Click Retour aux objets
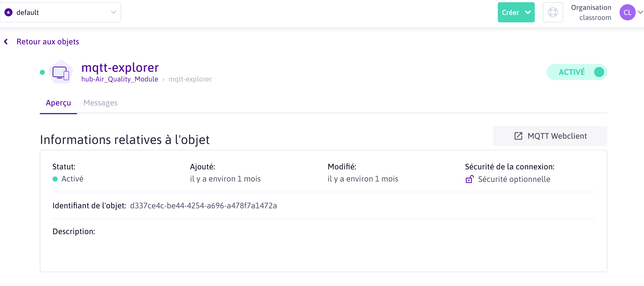This screenshot has height=286, width=644. point(47,42)
